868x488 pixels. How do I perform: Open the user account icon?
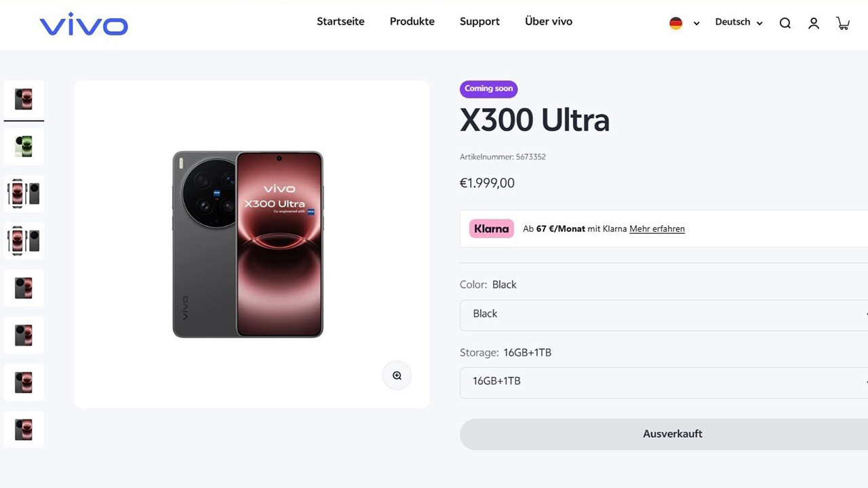point(814,23)
